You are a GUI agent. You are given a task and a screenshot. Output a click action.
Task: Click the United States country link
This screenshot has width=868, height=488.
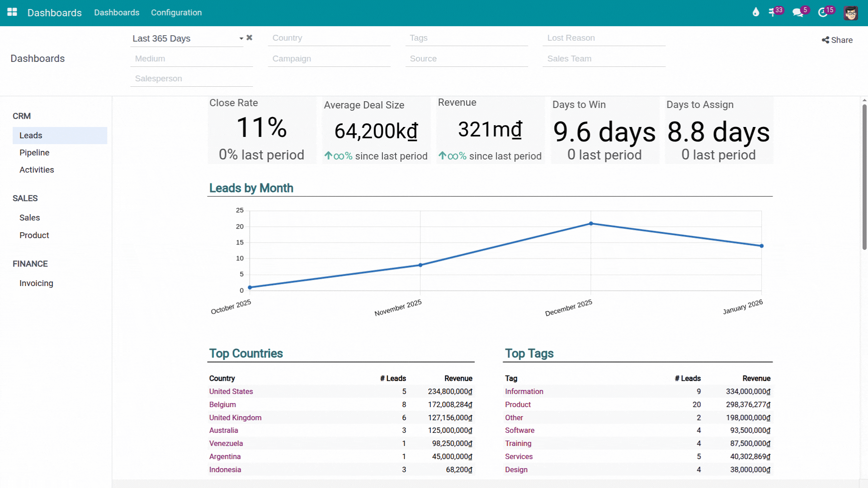(x=231, y=391)
